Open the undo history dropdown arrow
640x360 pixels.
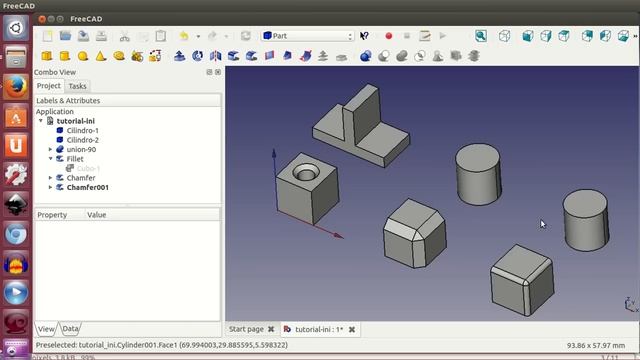coord(198,36)
